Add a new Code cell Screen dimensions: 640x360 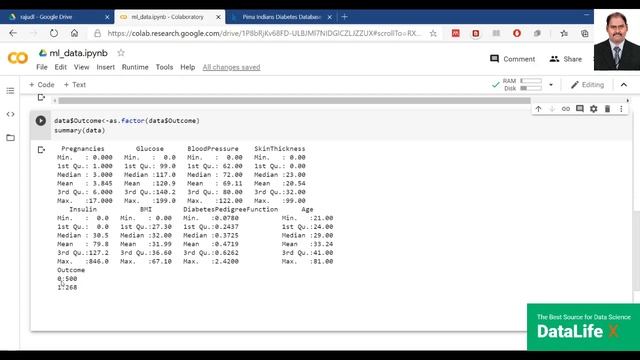[42, 85]
